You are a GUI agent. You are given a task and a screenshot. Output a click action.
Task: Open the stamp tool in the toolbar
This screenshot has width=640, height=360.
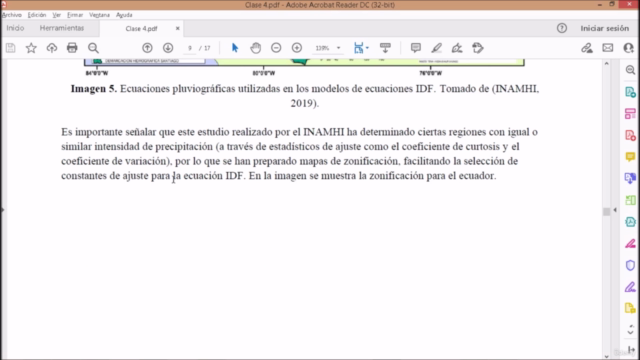478,48
